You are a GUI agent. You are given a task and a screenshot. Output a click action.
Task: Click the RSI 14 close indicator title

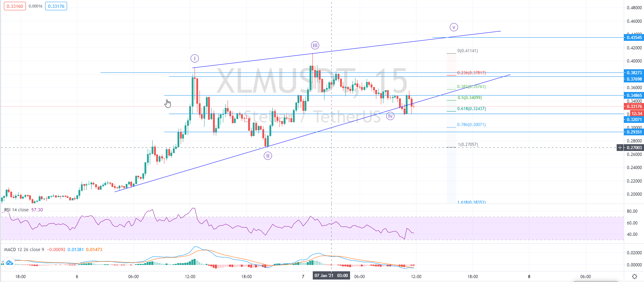tap(16, 210)
